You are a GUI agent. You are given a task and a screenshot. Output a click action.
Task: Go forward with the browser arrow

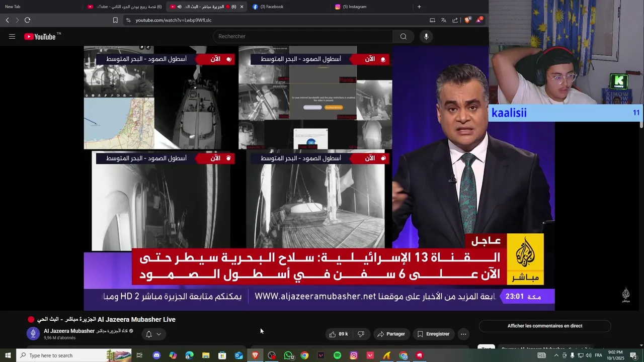pyautogui.click(x=17, y=20)
